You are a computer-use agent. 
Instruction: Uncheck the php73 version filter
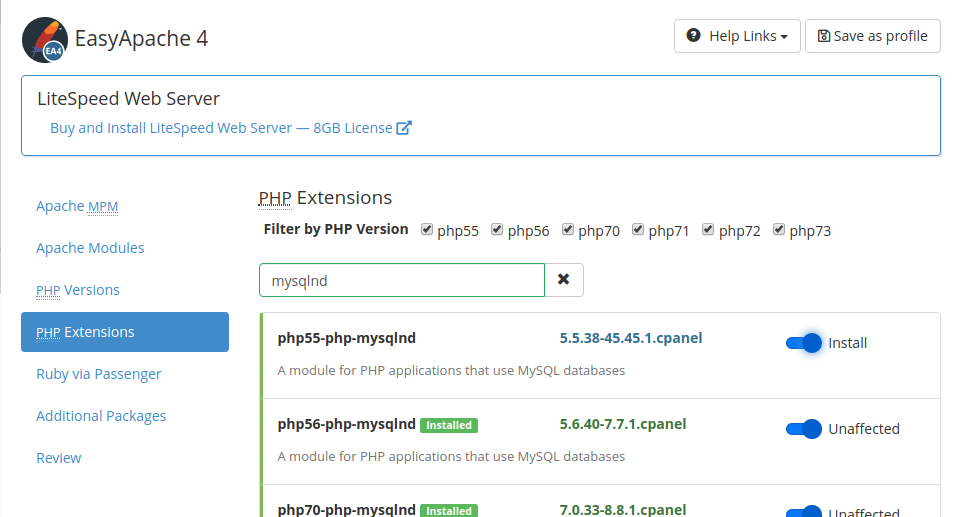(x=779, y=229)
